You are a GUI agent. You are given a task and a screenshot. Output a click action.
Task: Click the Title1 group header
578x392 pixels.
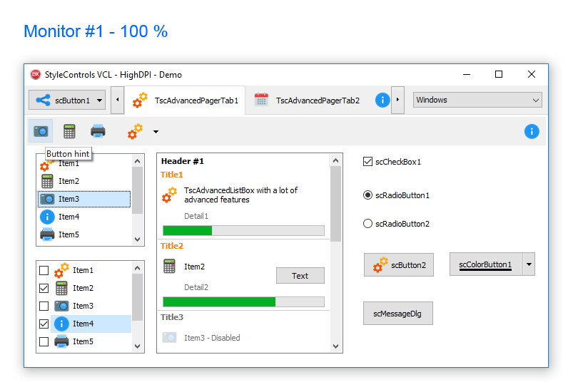(x=172, y=175)
